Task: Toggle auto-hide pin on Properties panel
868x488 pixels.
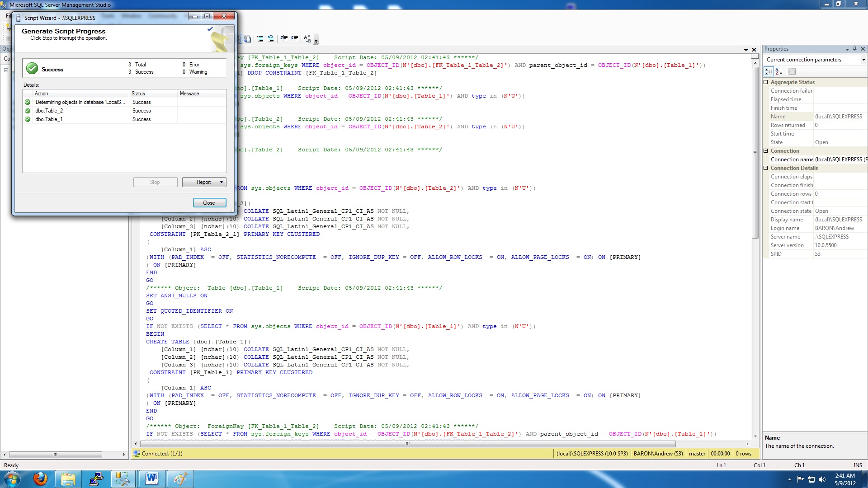Action: pyautogui.click(x=854, y=49)
